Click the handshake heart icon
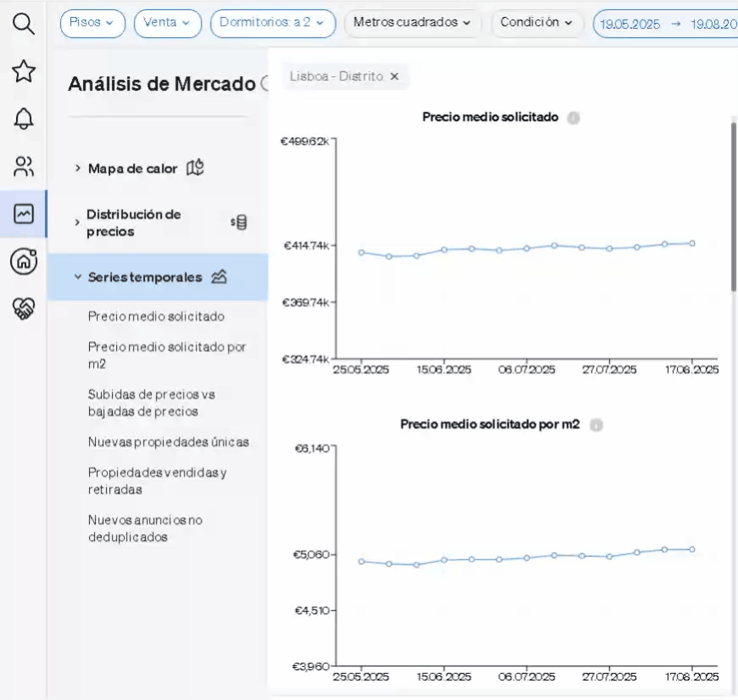This screenshot has width=738, height=700. 24,309
